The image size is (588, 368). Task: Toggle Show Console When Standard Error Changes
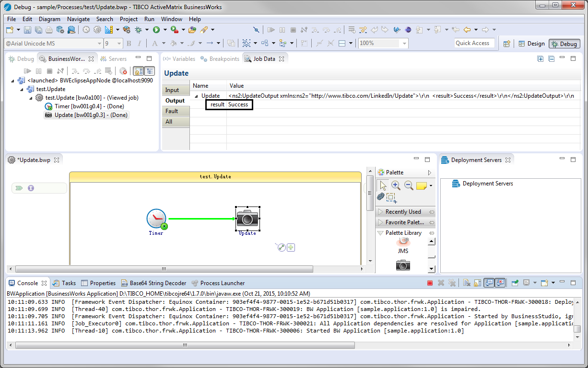(500, 283)
